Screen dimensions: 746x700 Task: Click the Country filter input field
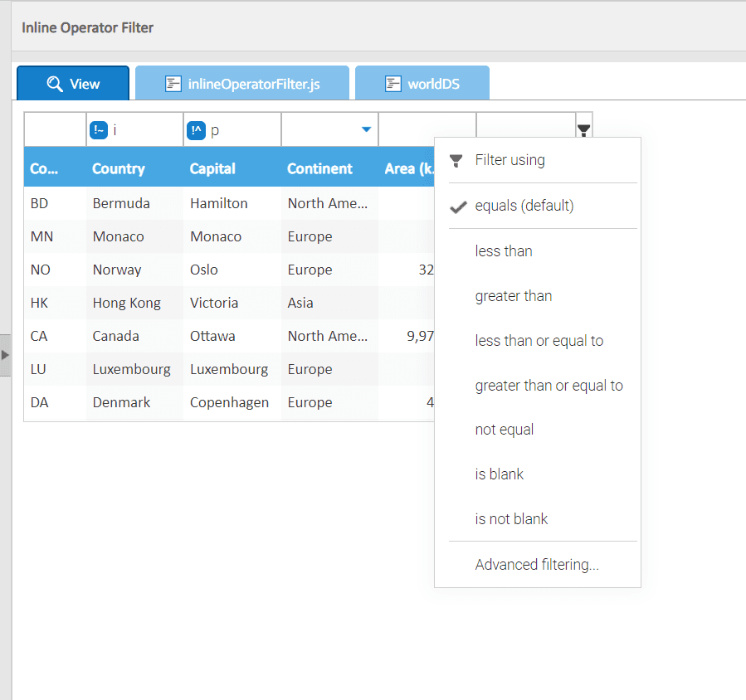tap(134, 129)
